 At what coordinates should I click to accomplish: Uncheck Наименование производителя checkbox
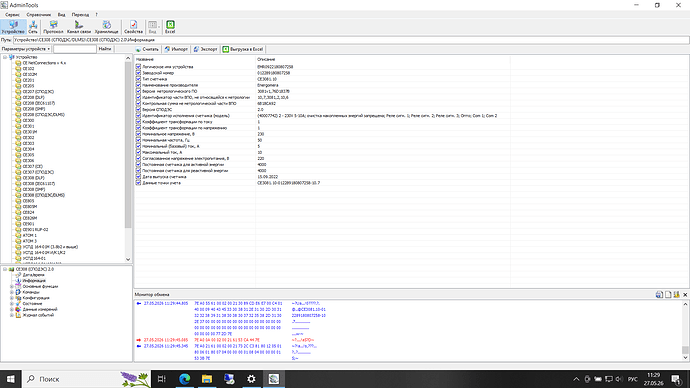(138, 85)
